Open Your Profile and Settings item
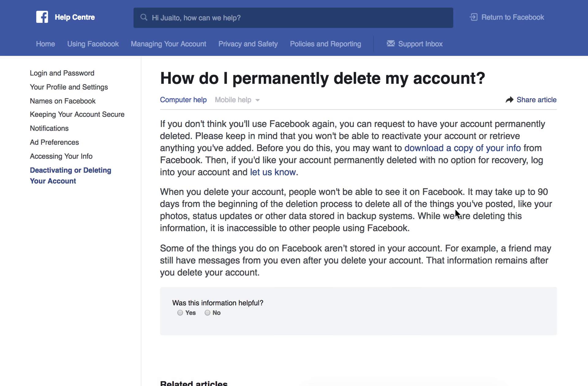 pos(69,87)
